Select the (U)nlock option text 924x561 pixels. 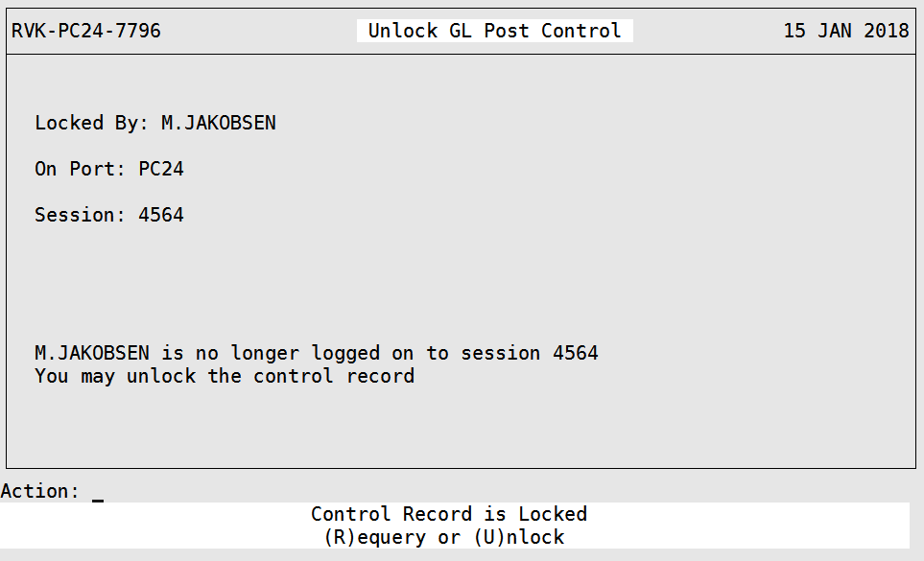pyautogui.click(x=519, y=537)
